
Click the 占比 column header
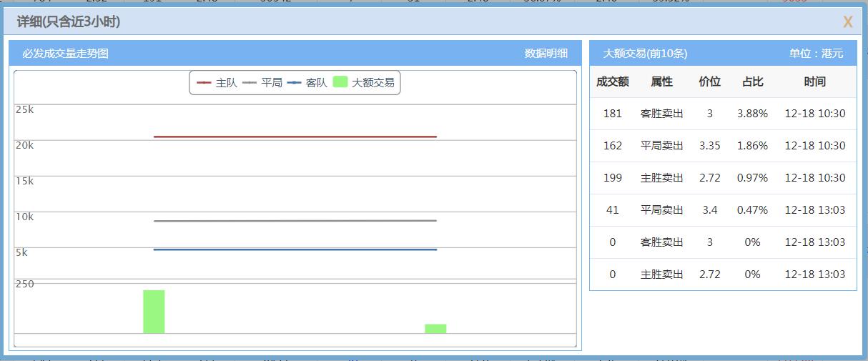coord(752,81)
